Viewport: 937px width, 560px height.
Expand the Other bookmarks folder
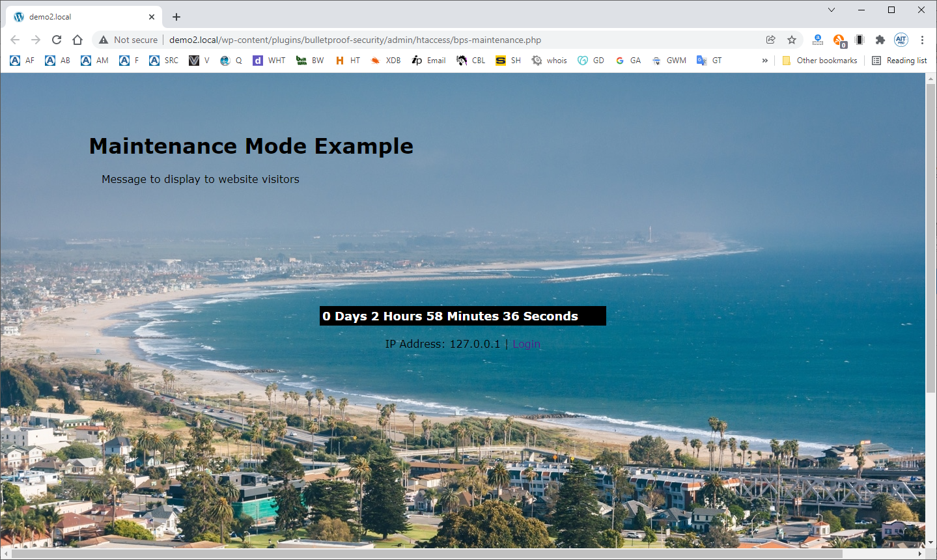pyautogui.click(x=819, y=61)
